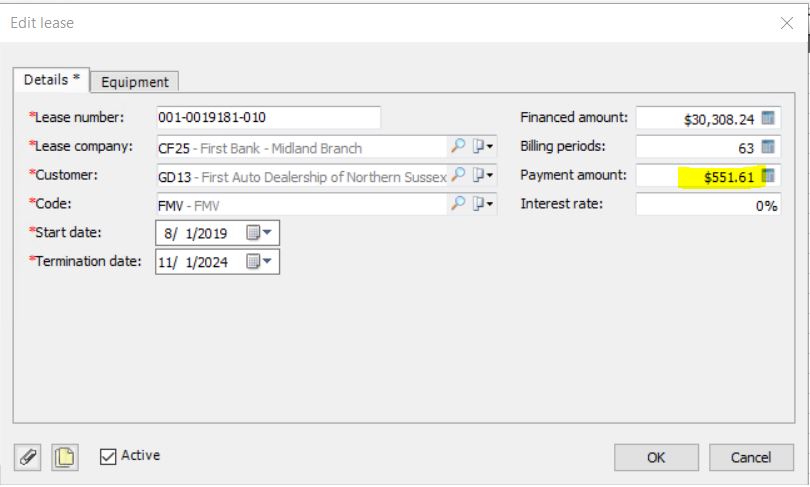
Task: Click the Financed amount value $30,308.24
Action: click(719, 120)
